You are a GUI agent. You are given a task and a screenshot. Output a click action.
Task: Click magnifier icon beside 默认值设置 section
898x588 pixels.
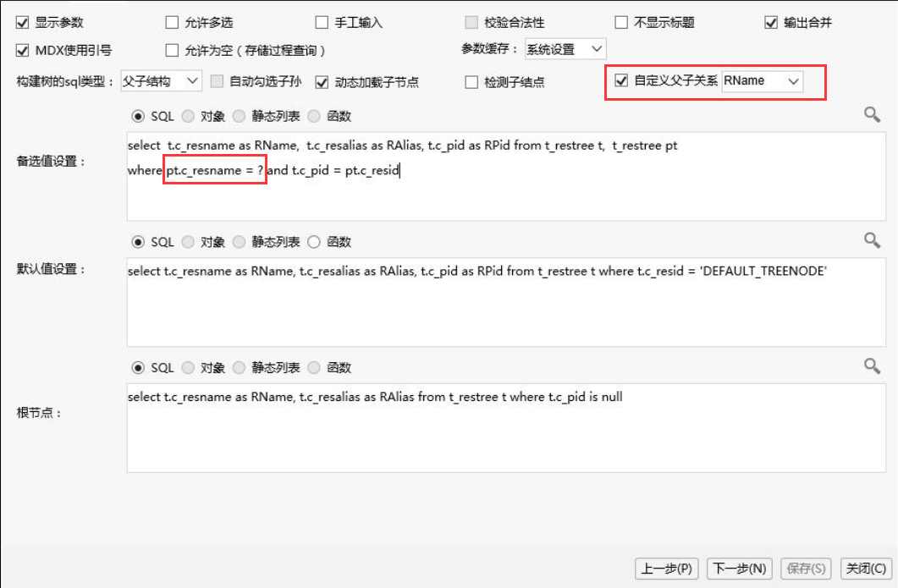872,240
